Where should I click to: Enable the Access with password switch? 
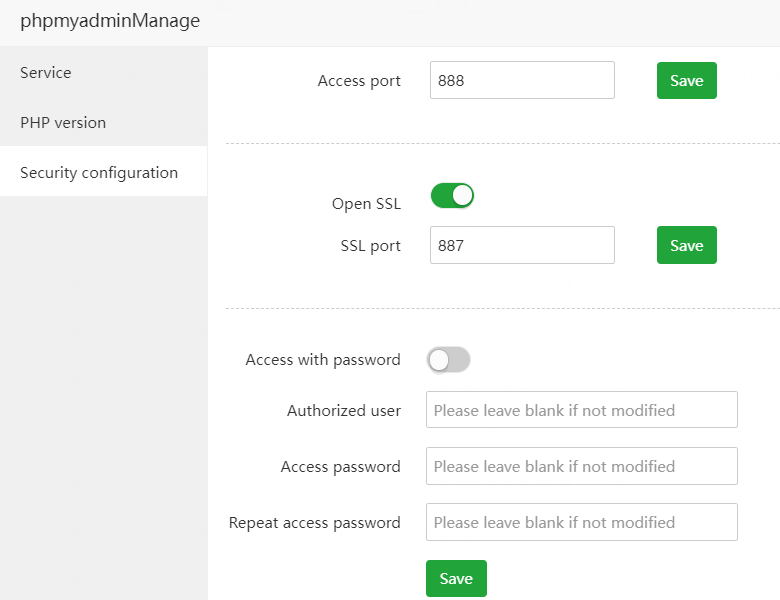449,360
